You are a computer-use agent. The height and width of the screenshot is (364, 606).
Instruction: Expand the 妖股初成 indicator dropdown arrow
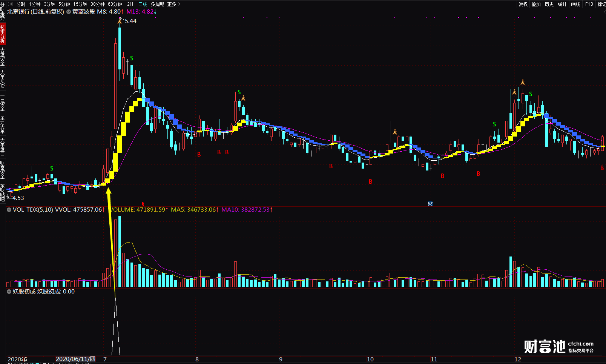point(9,292)
